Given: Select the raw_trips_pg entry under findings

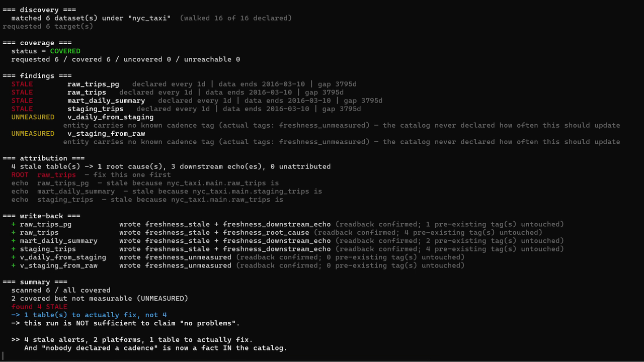Looking at the screenshot, I should pyautogui.click(x=93, y=84).
